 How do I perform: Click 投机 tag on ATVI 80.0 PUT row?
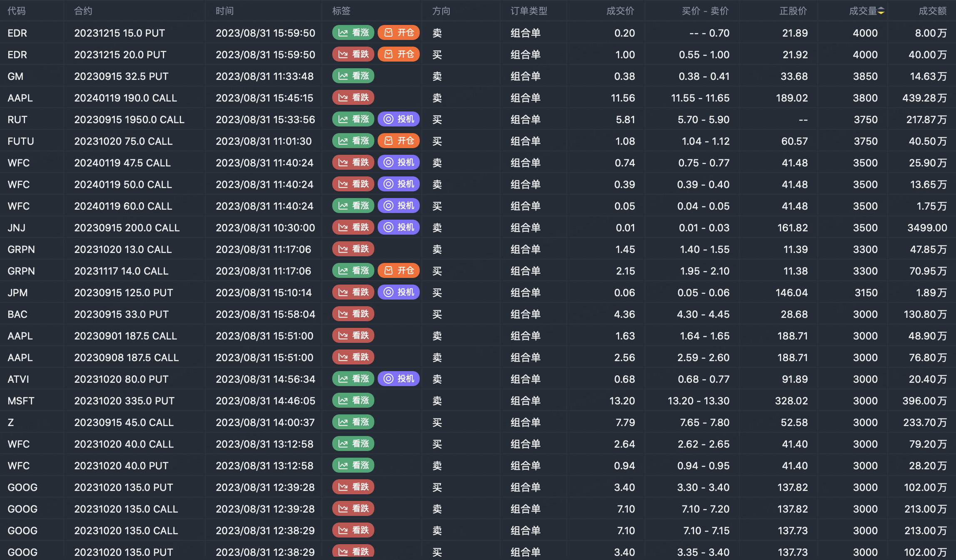point(398,379)
